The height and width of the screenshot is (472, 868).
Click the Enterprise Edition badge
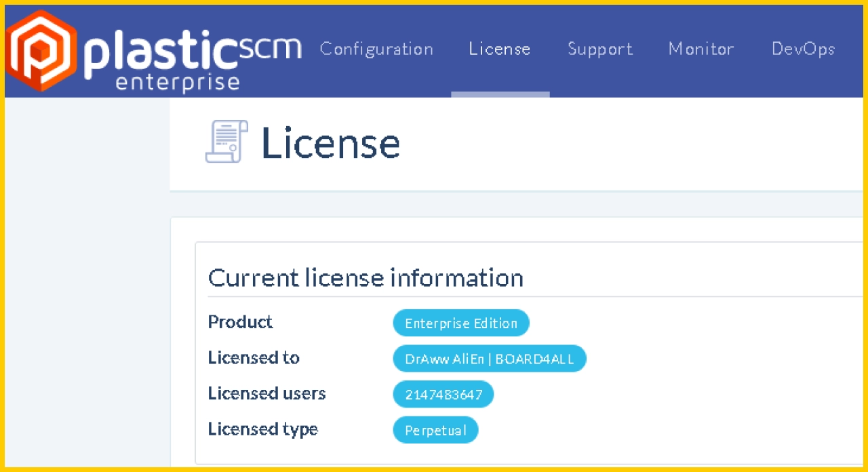point(461,323)
